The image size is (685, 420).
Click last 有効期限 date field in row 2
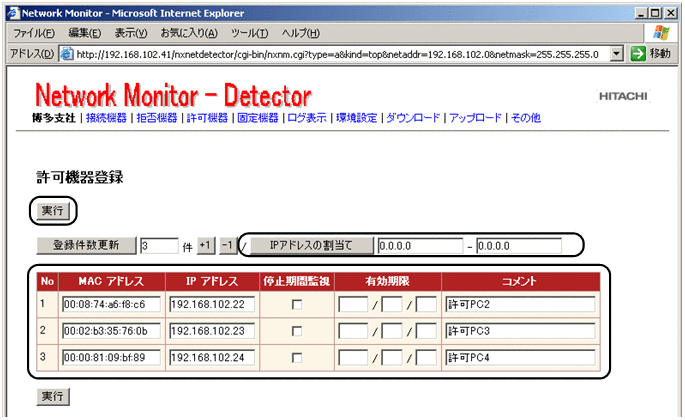pos(426,331)
